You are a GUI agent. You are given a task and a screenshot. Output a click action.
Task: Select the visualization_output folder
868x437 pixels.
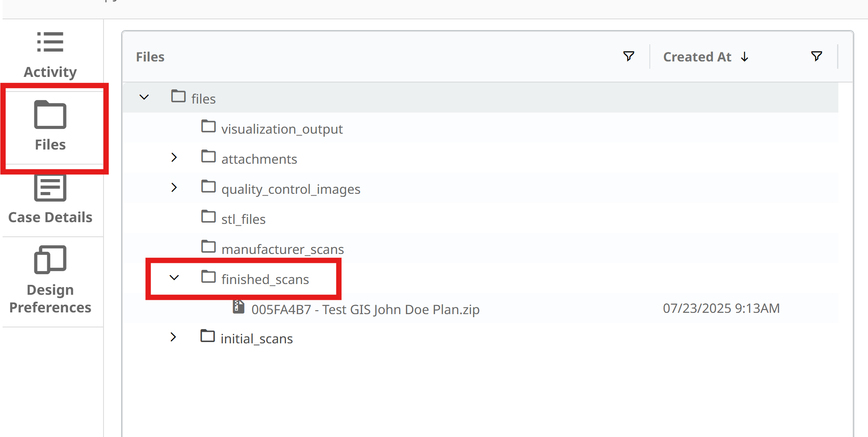282,129
